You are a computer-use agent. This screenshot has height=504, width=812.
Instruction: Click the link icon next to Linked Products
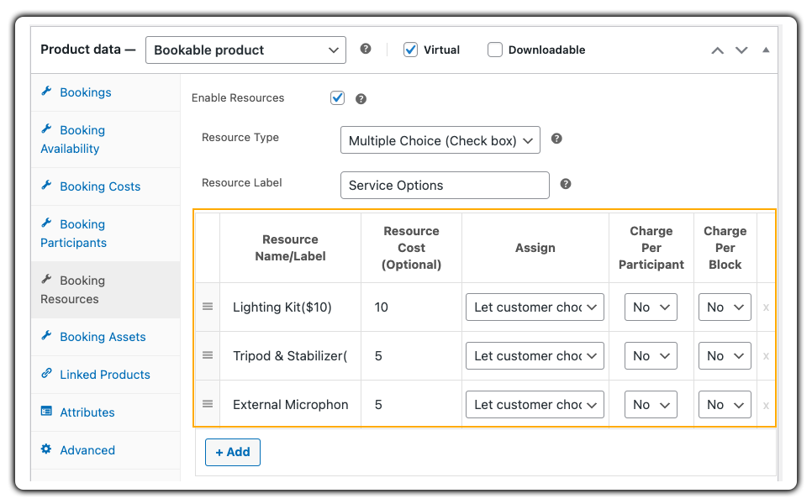click(x=46, y=373)
